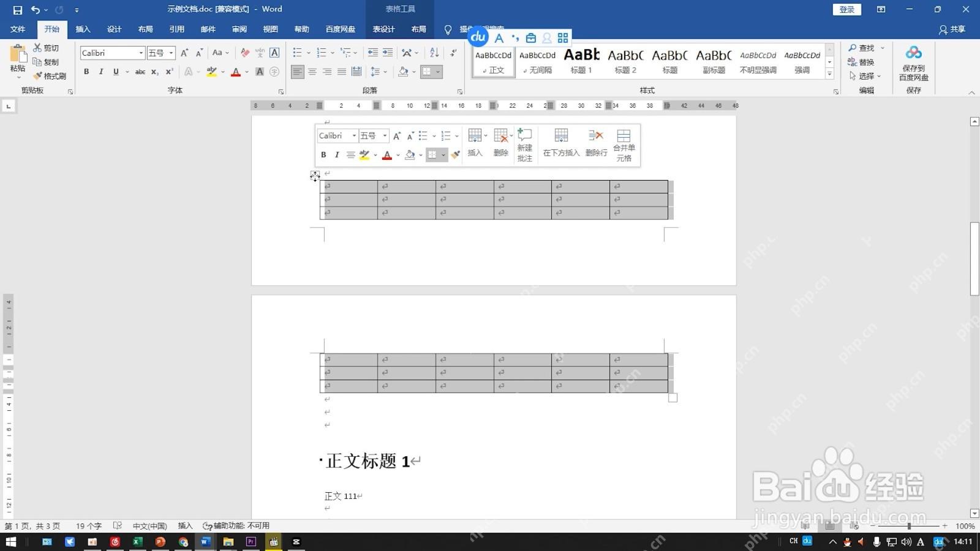Add a new comment (新建批注) from the mini toolbar
Viewport: 980px width, 551px height.
point(524,146)
